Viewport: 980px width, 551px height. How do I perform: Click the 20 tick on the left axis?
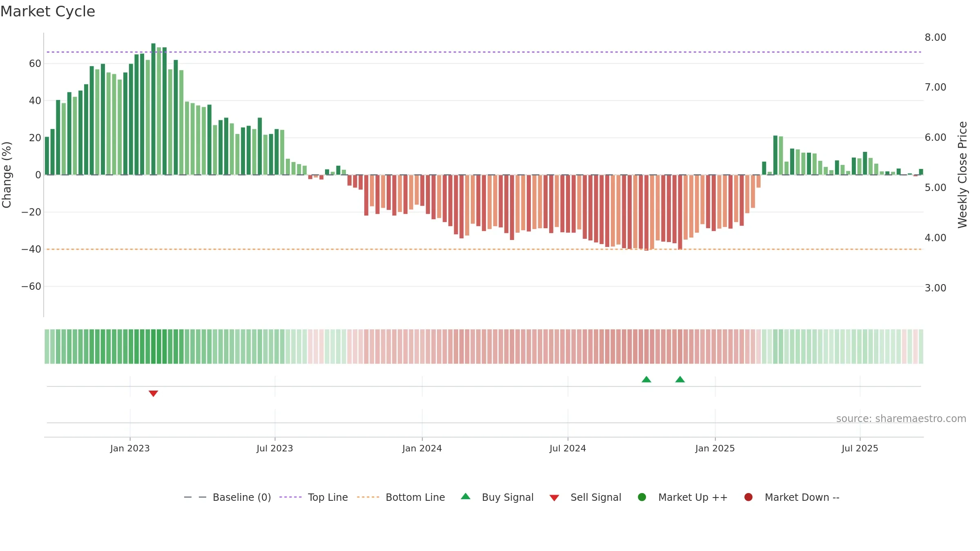click(x=35, y=138)
